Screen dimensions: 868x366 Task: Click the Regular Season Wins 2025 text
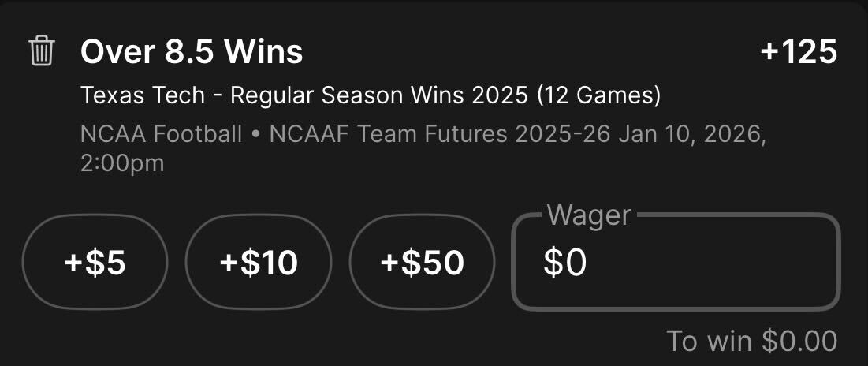378,95
